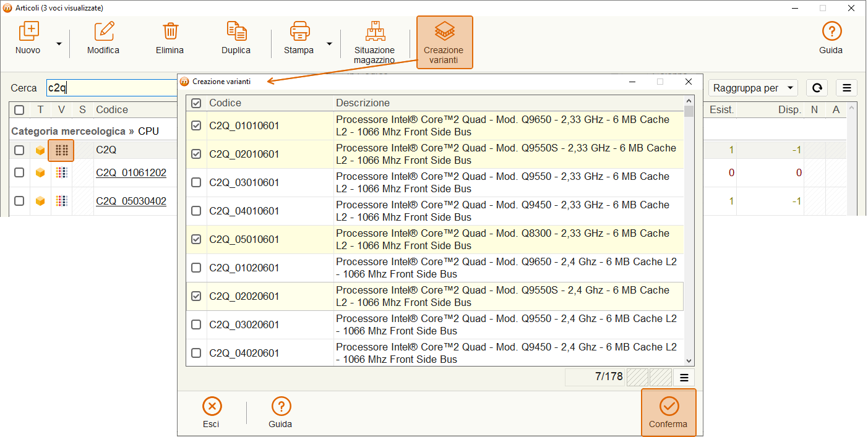Click the T column header
Viewport: 868px width, 437px height.
(40, 110)
